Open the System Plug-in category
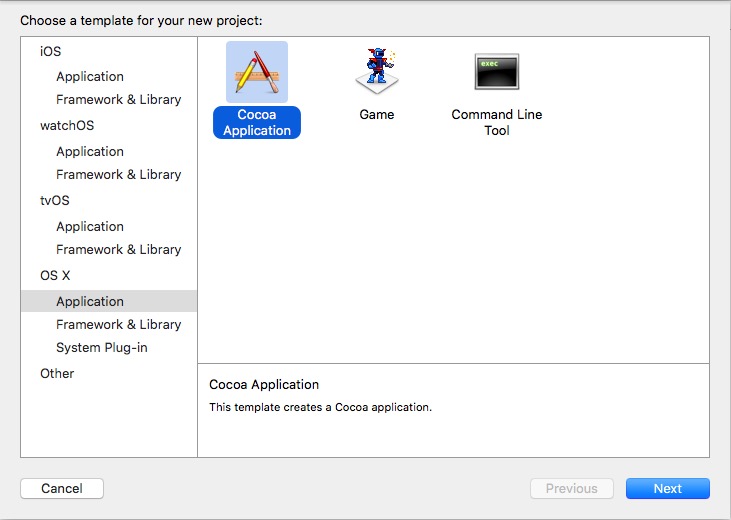Screen dimensions: 731x520 (102, 348)
